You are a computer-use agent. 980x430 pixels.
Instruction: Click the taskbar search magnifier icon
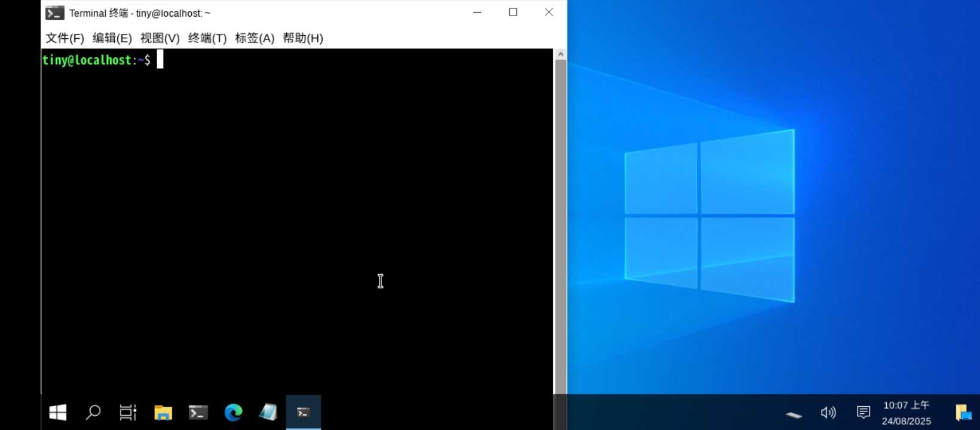tap(93, 412)
